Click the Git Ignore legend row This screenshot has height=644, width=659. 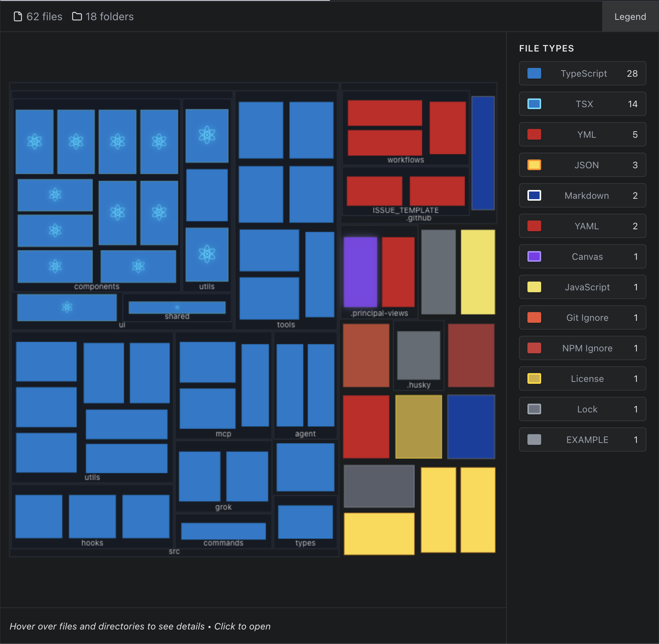tap(582, 318)
